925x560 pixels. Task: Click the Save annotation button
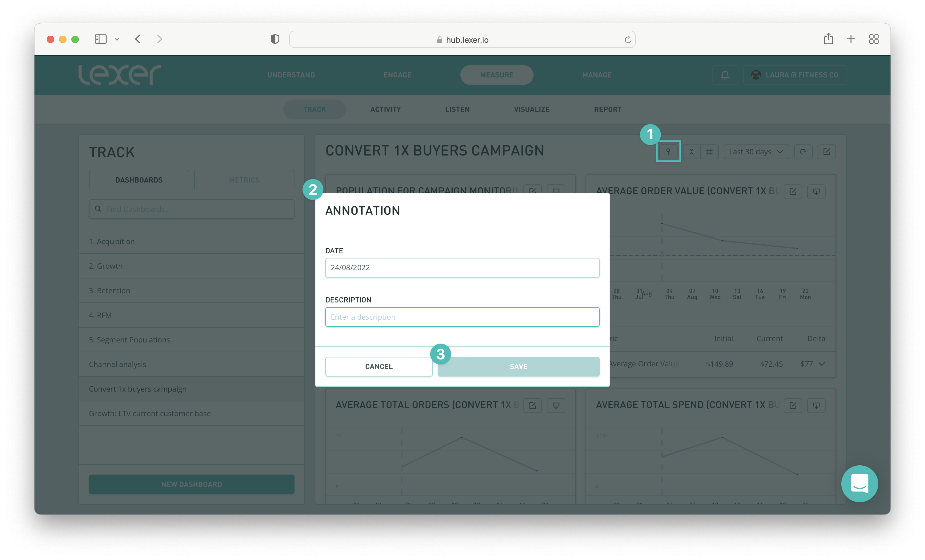click(518, 366)
